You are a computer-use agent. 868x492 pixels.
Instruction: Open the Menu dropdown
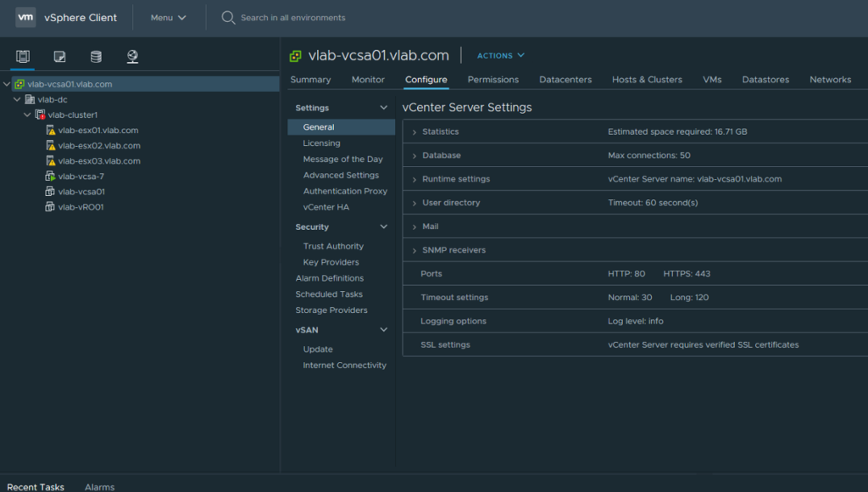[x=169, y=18]
